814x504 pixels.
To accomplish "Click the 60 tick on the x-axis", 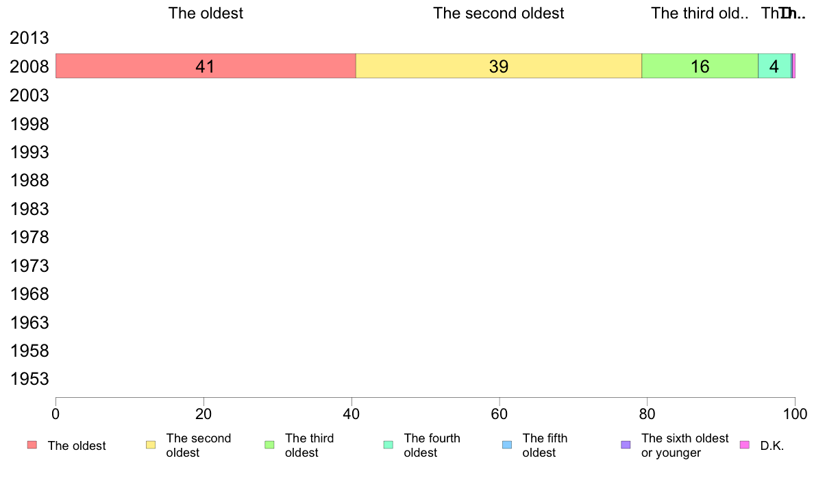I will (499, 414).
